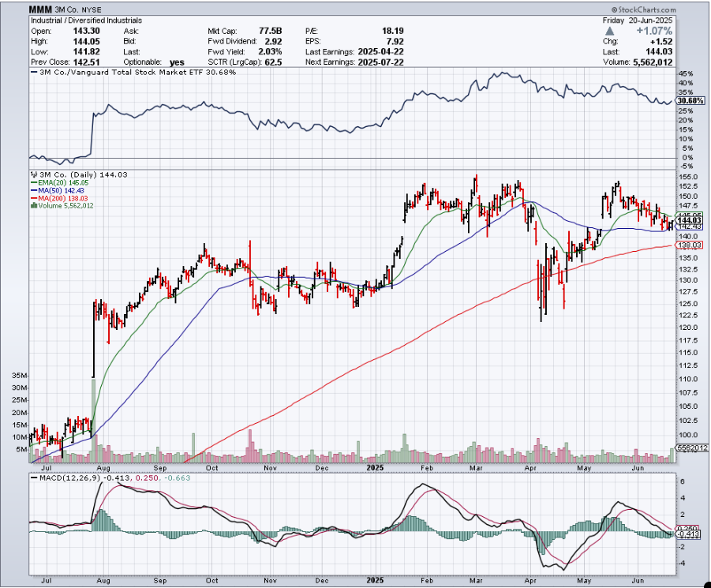Click the Low value 141.82
Screen dimensions: 711x588
pyautogui.click(x=86, y=51)
